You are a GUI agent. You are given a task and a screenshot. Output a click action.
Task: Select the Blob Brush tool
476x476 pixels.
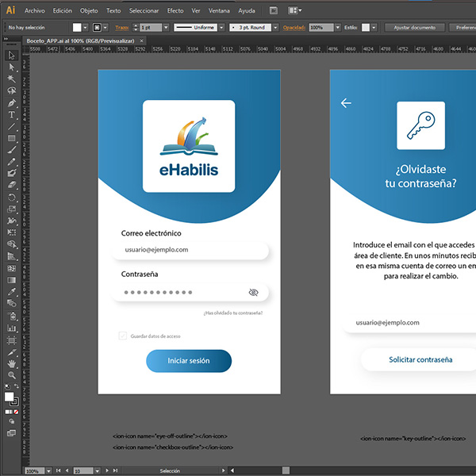[12, 173]
